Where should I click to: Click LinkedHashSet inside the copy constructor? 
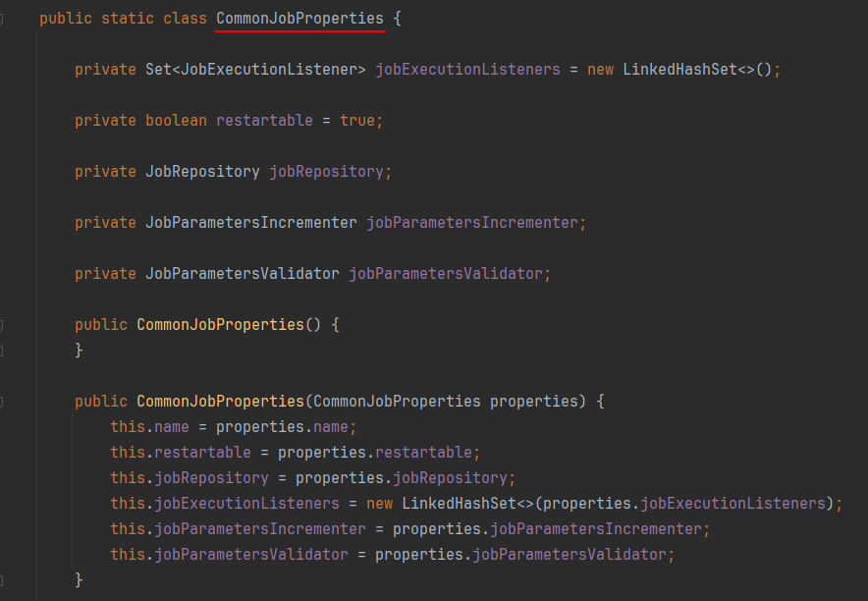click(459, 503)
